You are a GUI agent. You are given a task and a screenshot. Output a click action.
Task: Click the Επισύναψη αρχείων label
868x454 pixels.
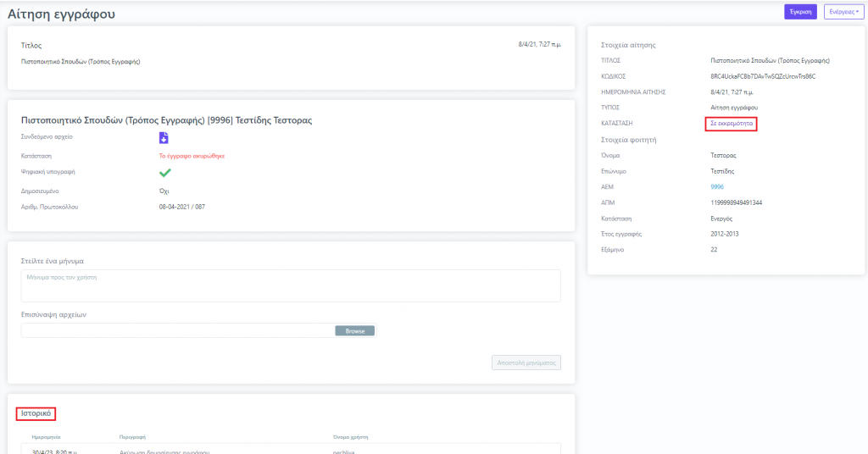coord(53,314)
